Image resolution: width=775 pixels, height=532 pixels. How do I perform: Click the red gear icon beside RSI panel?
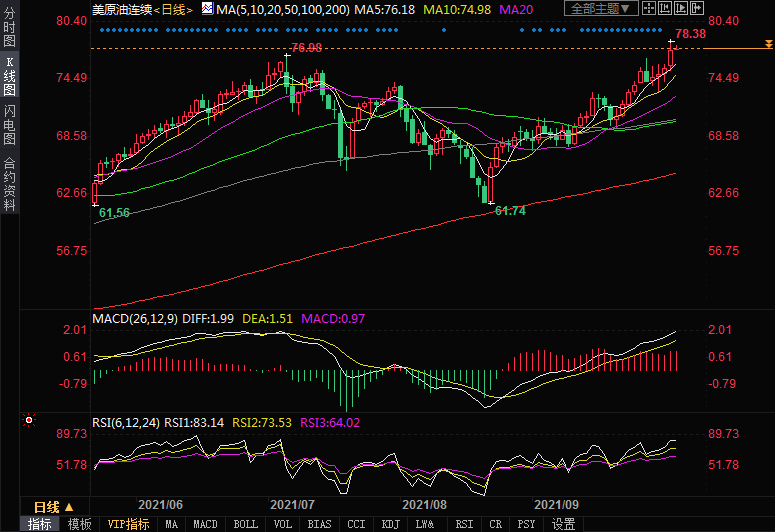pyautogui.click(x=29, y=422)
